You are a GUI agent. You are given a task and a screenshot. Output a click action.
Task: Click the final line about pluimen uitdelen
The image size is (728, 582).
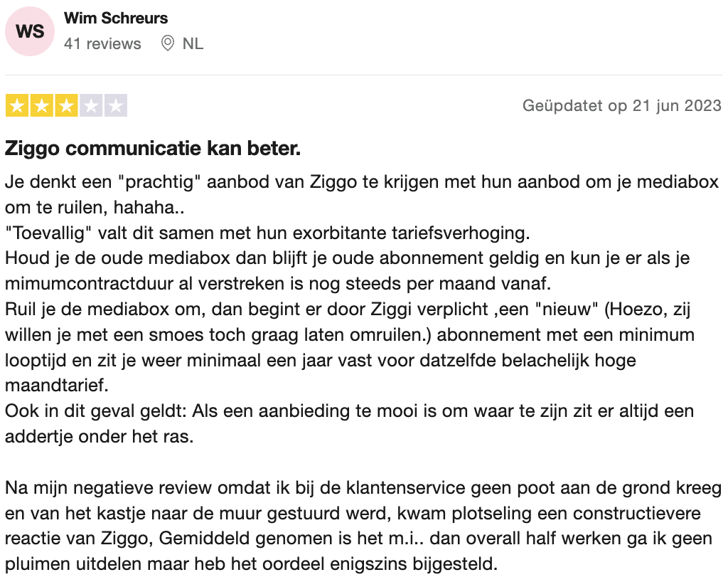pyautogui.click(x=251, y=564)
